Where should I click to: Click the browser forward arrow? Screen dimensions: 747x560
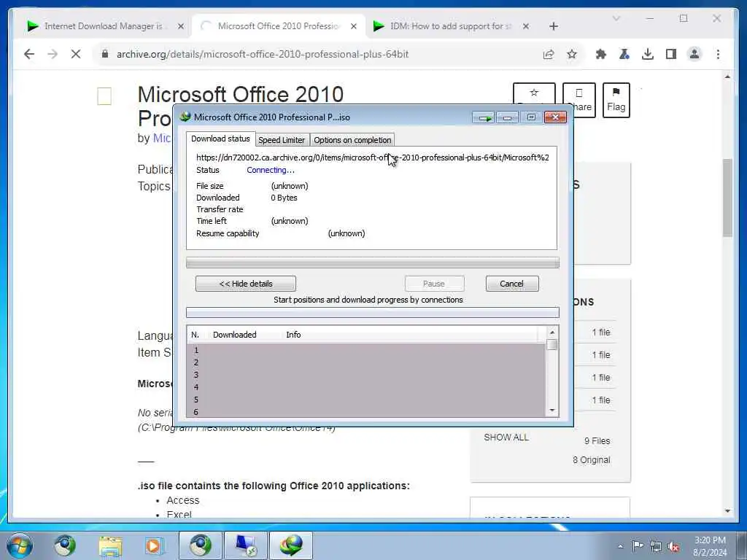53,54
